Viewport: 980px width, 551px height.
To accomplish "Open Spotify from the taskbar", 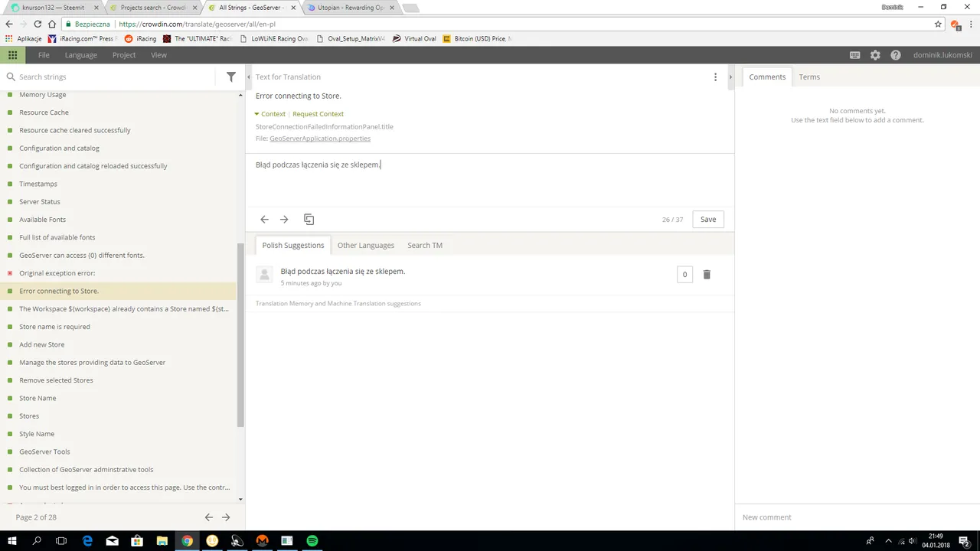I will (312, 540).
